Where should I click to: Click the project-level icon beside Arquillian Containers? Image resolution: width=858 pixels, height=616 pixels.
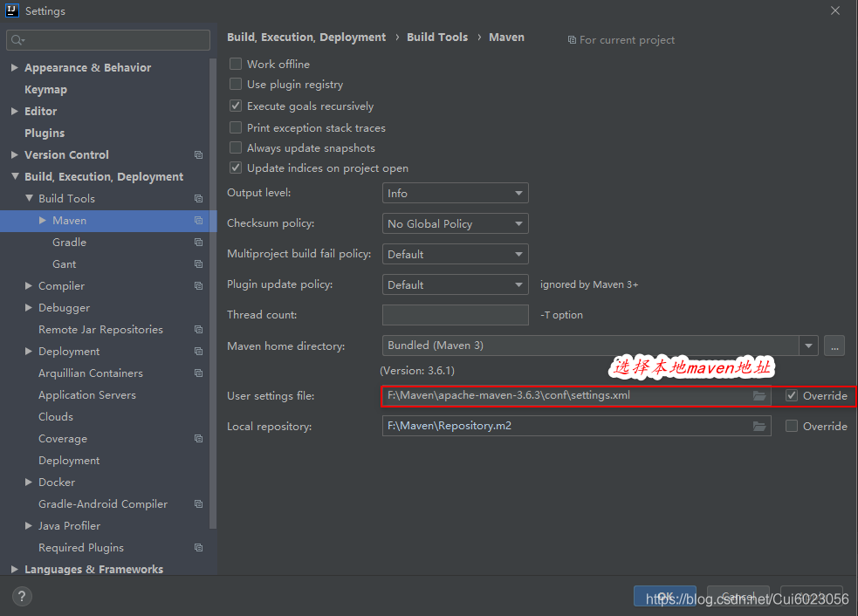tap(199, 373)
